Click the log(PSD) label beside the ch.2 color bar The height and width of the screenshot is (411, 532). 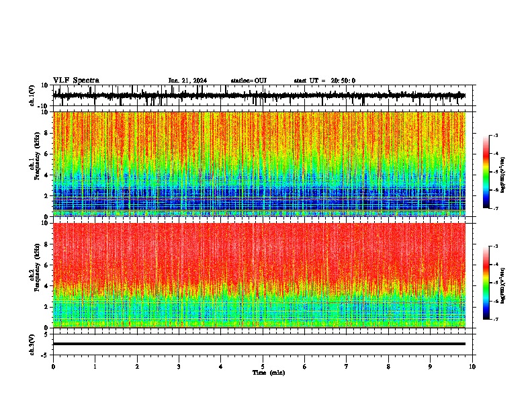tap(503, 286)
